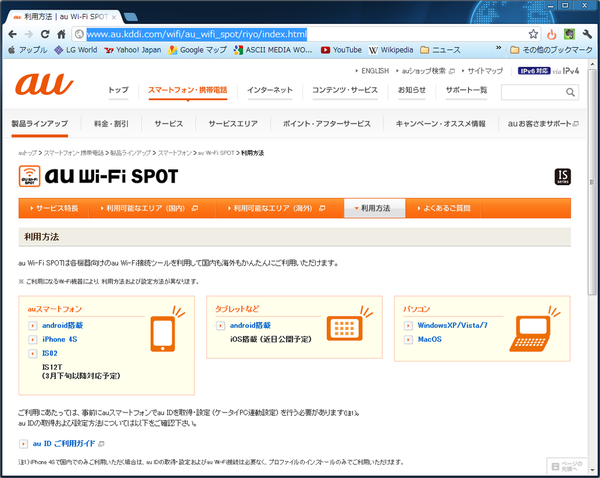This screenshot has width=600, height=478.
Task: Click the au logo
Action: click(44, 84)
